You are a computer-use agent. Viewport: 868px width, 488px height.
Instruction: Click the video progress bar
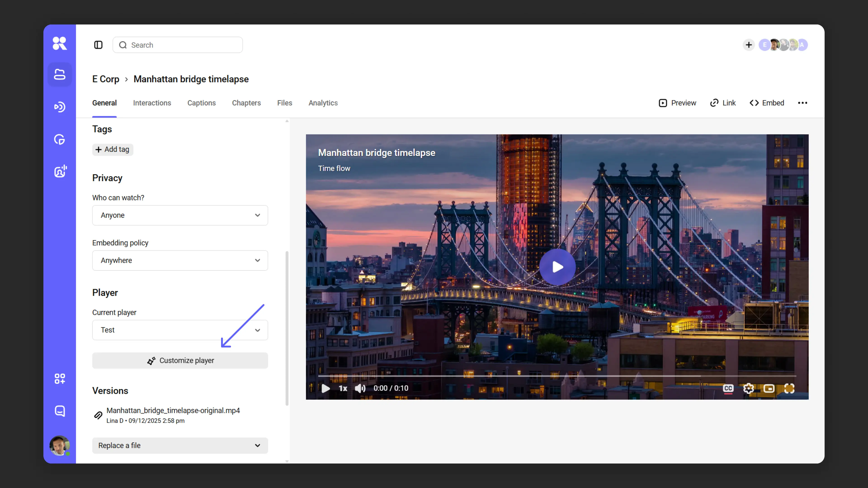point(557,376)
